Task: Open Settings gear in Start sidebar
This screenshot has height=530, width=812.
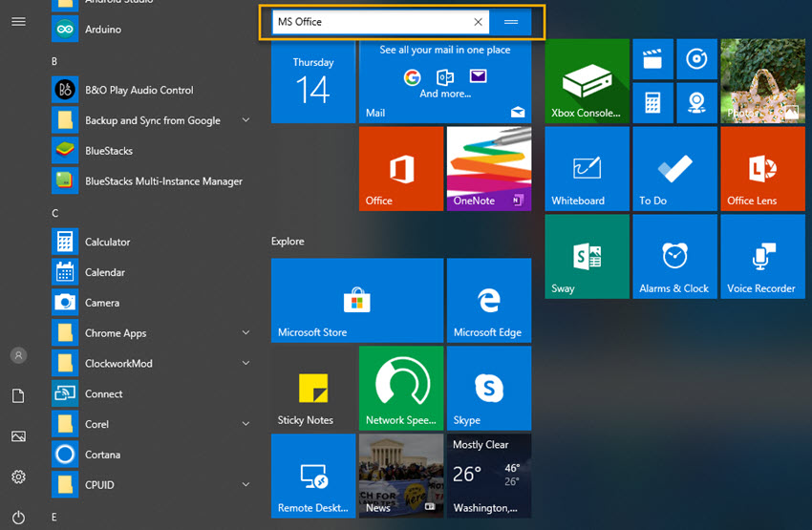Action: tap(19, 477)
